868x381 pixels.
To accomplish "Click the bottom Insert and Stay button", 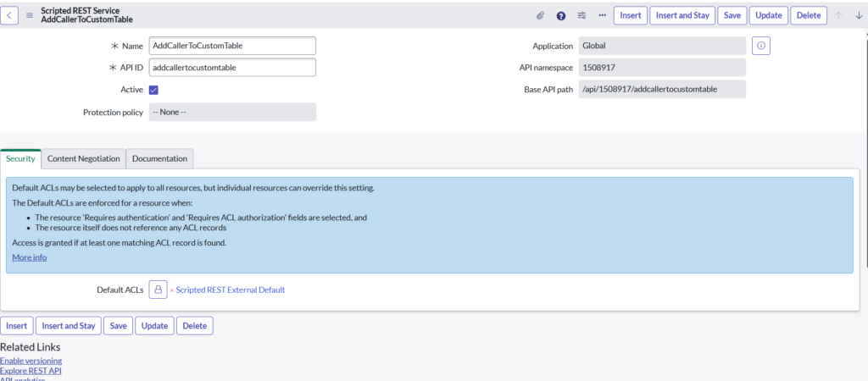I will point(69,326).
